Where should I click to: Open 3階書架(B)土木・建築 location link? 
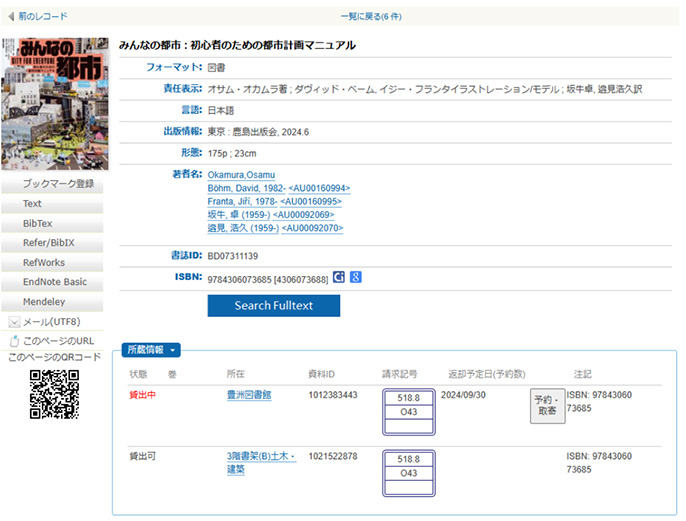[x=261, y=463]
